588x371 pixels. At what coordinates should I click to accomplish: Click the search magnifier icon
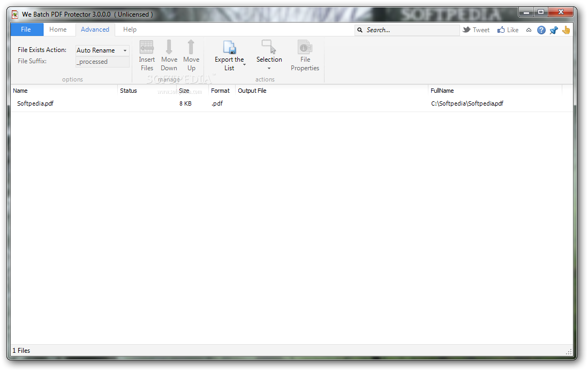[x=360, y=30]
